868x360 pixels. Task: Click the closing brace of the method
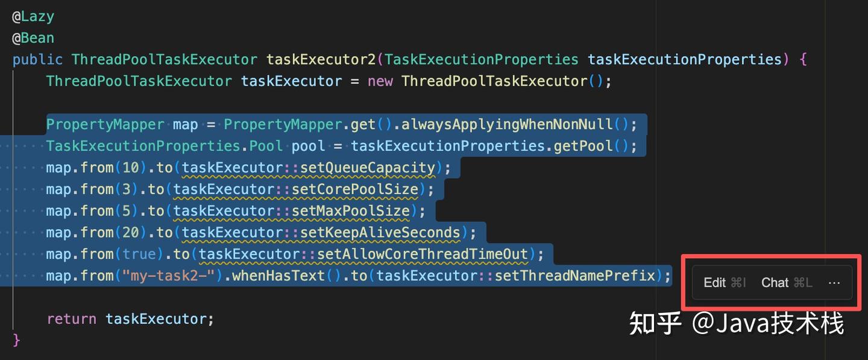coord(16,340)
